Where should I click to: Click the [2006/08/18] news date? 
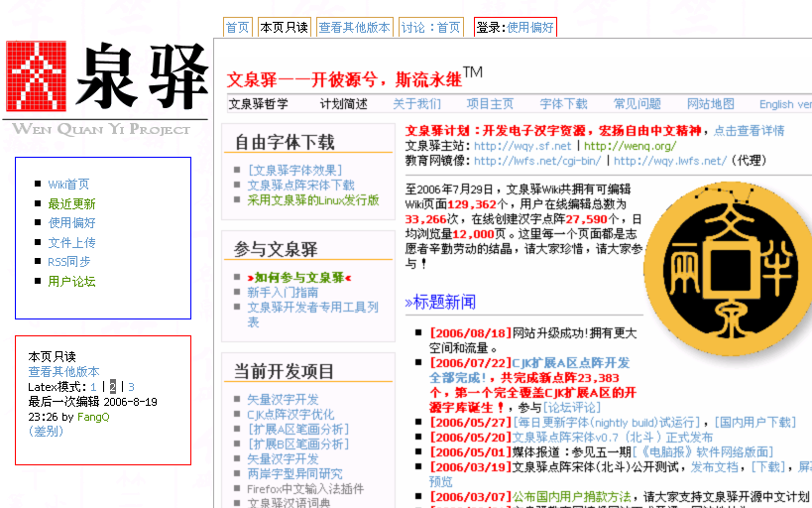coord(470,332)
